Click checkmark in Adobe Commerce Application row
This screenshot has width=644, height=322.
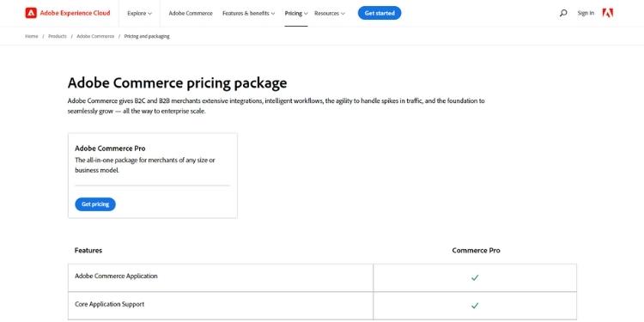tap(475, 278)
